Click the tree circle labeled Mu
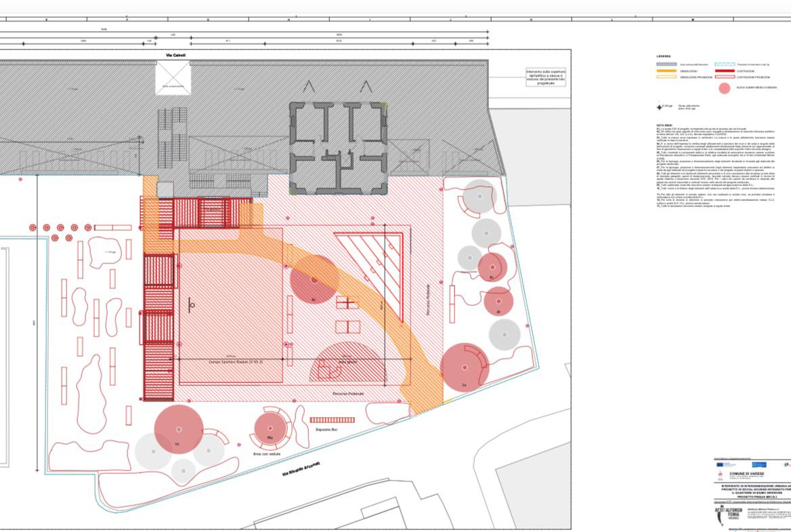The width and height of the screenshot is (791, 532). [270, 428]
